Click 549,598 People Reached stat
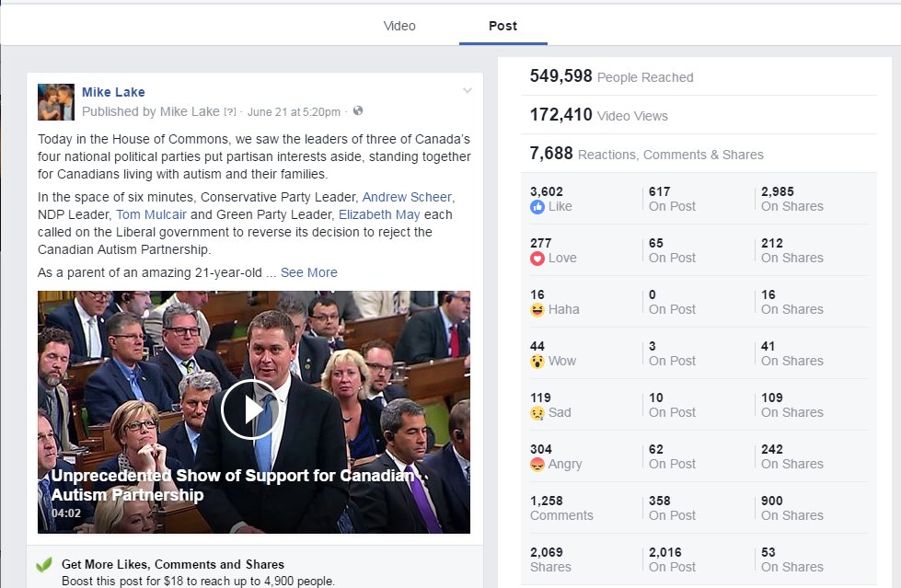Image resolution: width=901 pixels, height=588 pixels. (611, 76)
